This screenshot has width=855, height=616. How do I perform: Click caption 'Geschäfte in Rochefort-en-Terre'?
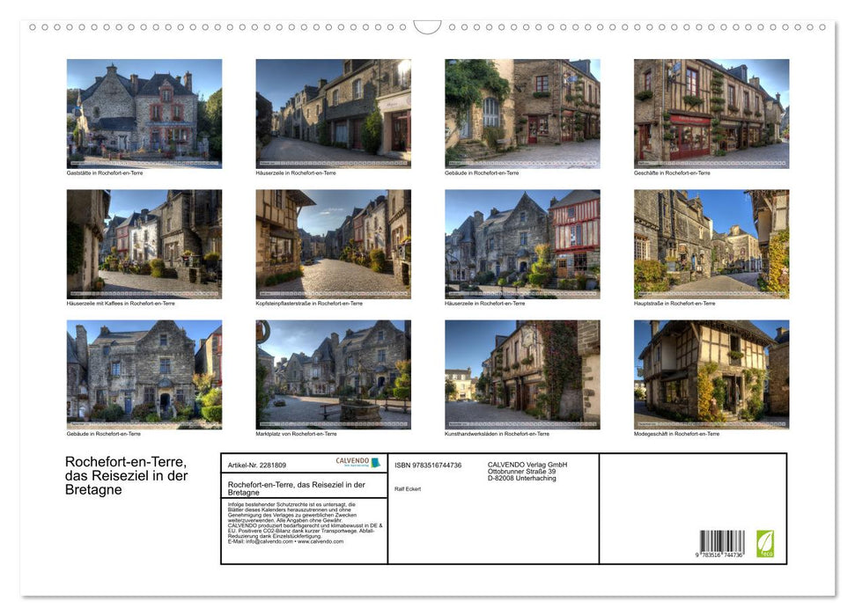click(672, 172)
